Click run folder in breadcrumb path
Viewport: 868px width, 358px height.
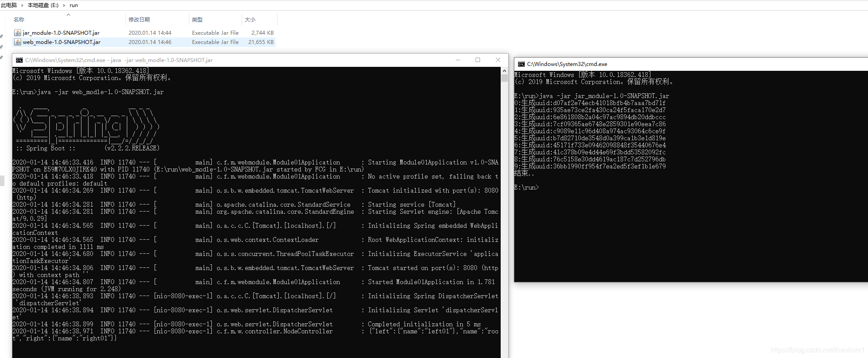click(74, 5)
